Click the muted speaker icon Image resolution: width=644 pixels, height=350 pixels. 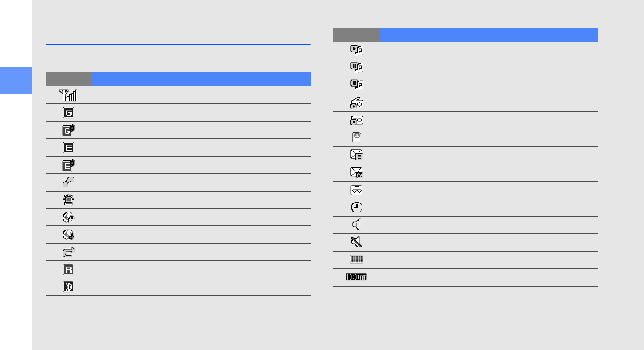356,242
